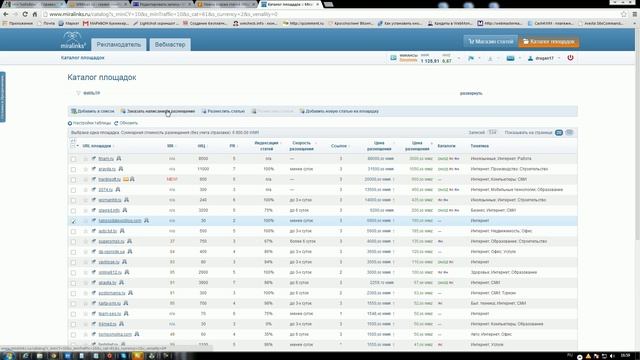Tick the checkbox for the ИЦ 240 row
640x360 pixels.
[73, 200]
